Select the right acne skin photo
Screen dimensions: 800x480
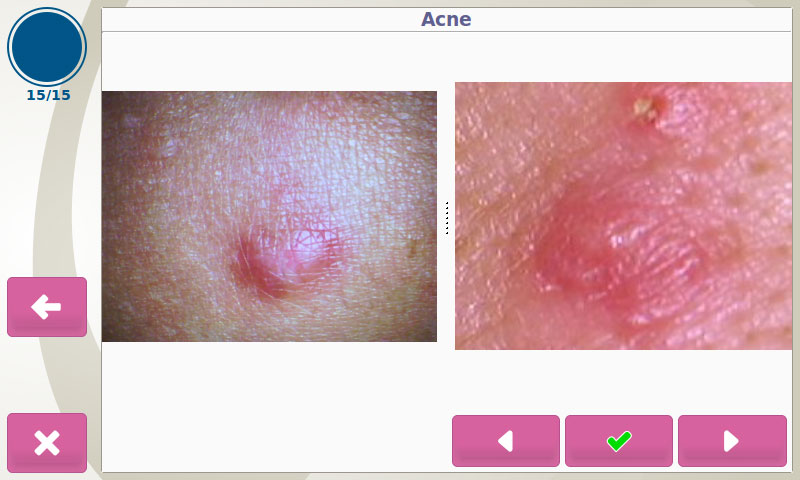623,216
